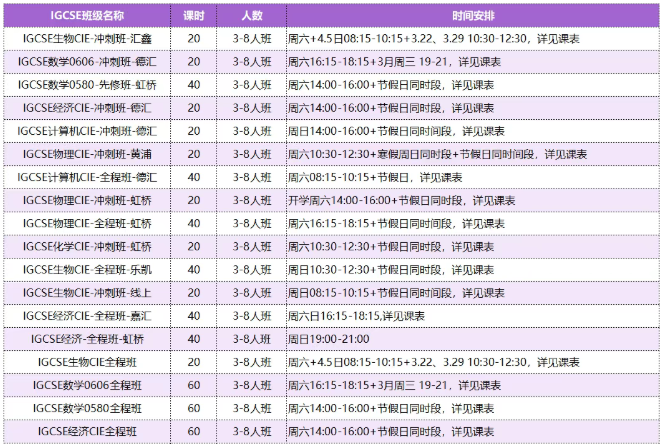The height and width of the screenshot is (448, 664).
Task: Select the IGCSE生物CIE全程班 class name
Action: (87, 362)
